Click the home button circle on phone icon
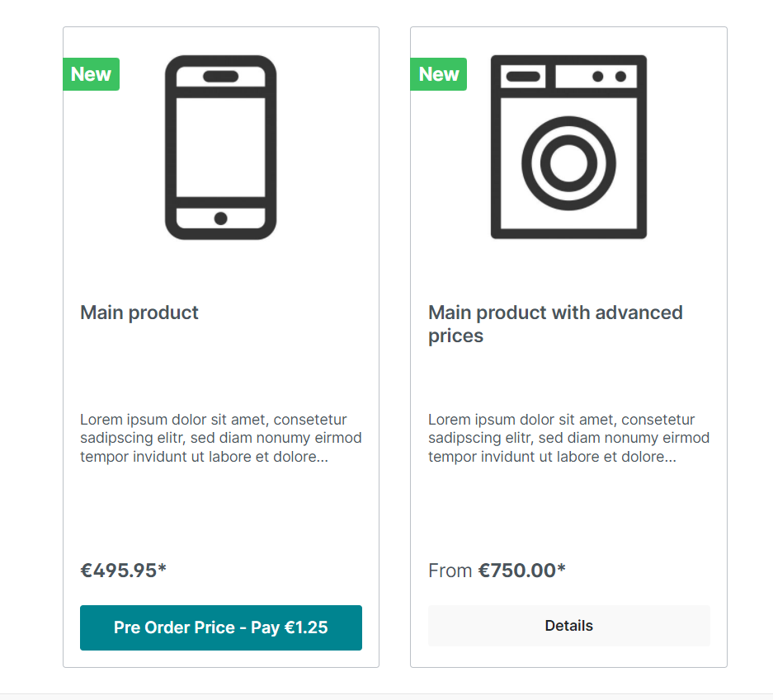 tap(221, 218)
